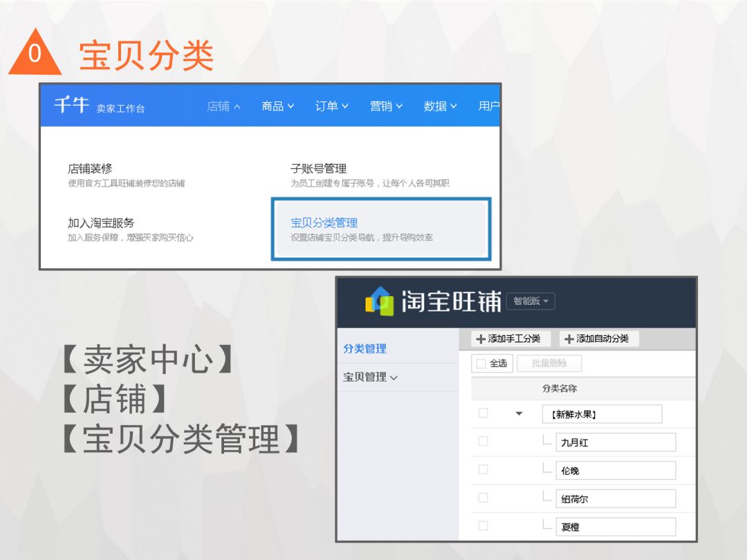Tick the checkbox for 伦晚 row
Screen dimensions: 747x560
[x=483, y=469]
